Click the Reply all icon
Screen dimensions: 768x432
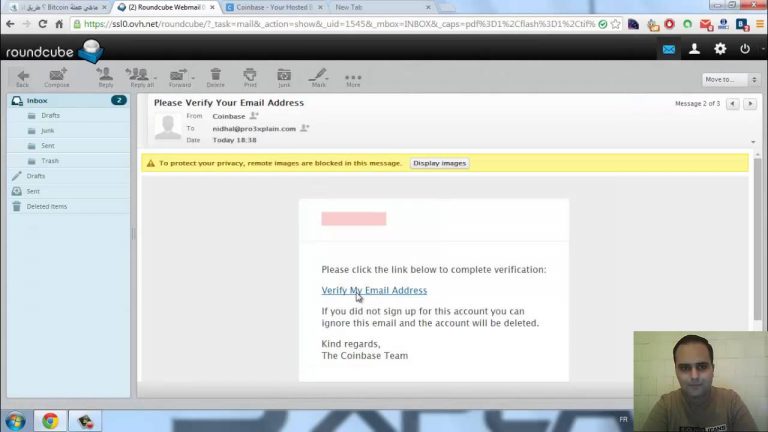[x=139, y=78]
